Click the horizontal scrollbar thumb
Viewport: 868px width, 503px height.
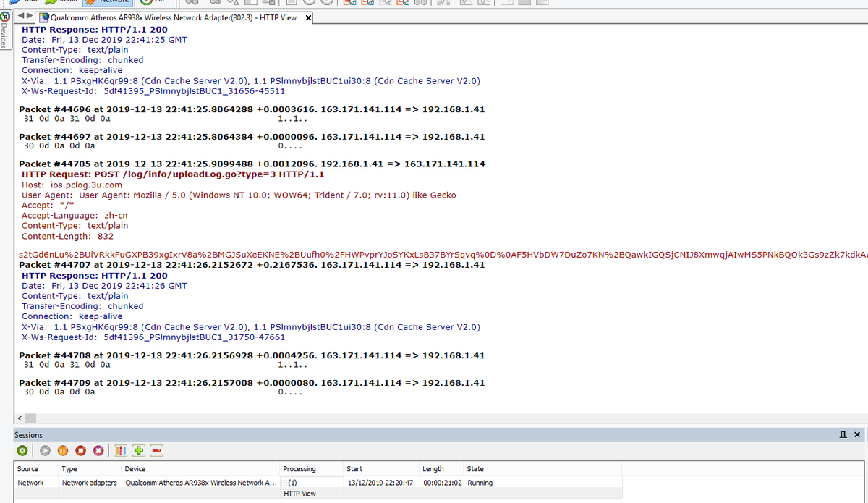(30, 418)
